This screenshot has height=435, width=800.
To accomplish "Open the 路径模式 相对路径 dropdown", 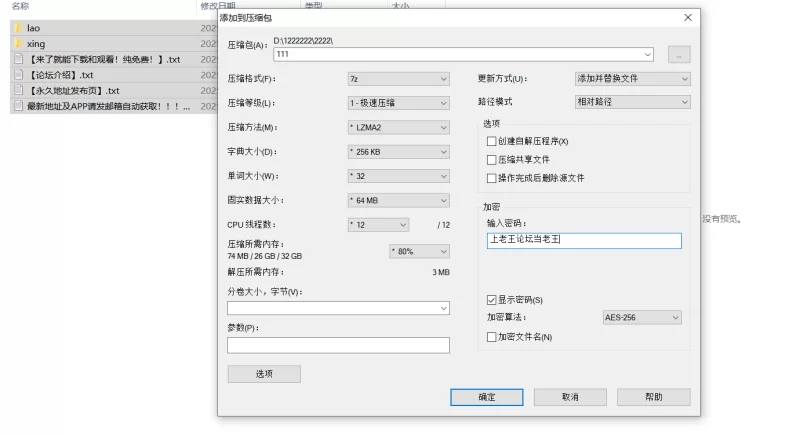I will coord(633,101).
